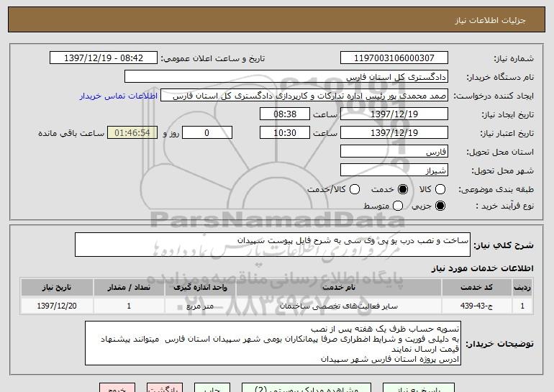Click the public announcement date field 1397/12/19 - 08:42
Image resolution: width=554 pixels, height=392 pixels.
[104, 58]
